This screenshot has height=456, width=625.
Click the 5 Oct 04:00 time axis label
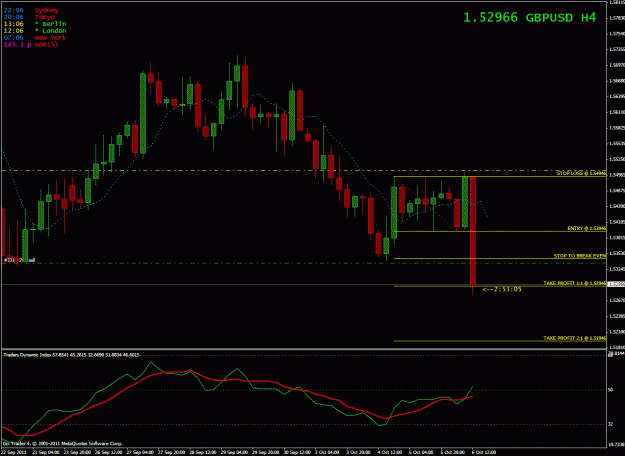pyautogui.click(x=419, y=452)
